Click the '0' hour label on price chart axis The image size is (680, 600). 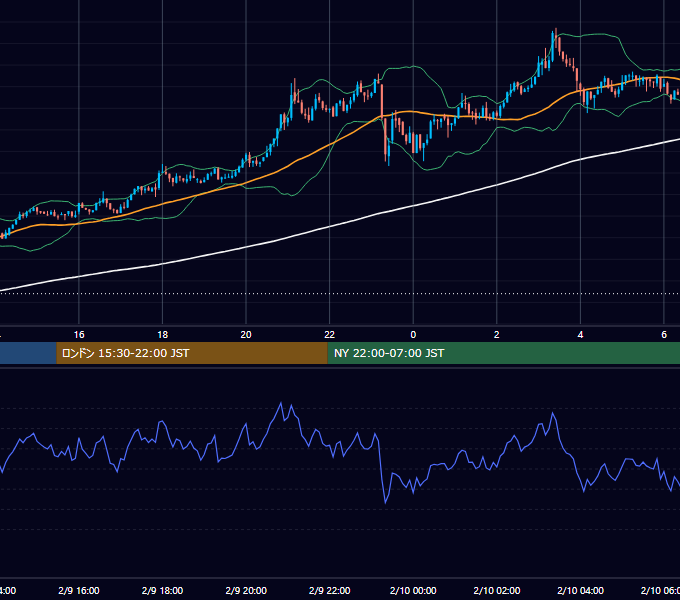[413, 334]
